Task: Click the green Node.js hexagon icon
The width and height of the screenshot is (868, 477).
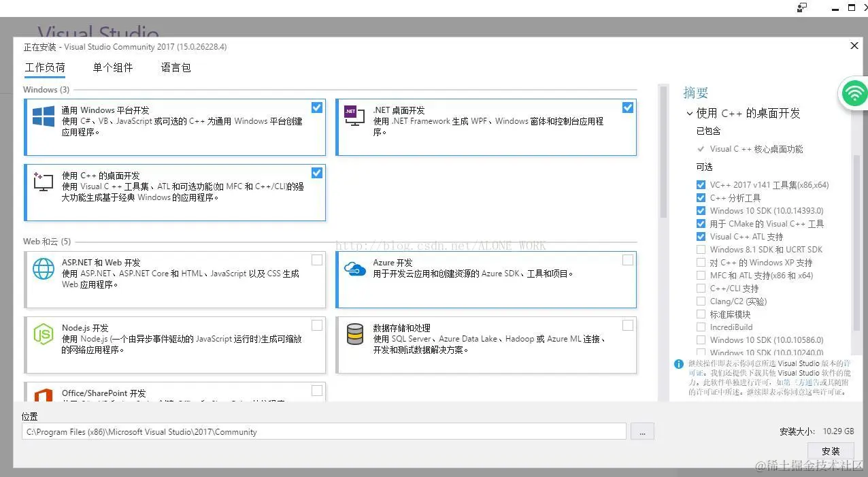Action: click(44, 334)
